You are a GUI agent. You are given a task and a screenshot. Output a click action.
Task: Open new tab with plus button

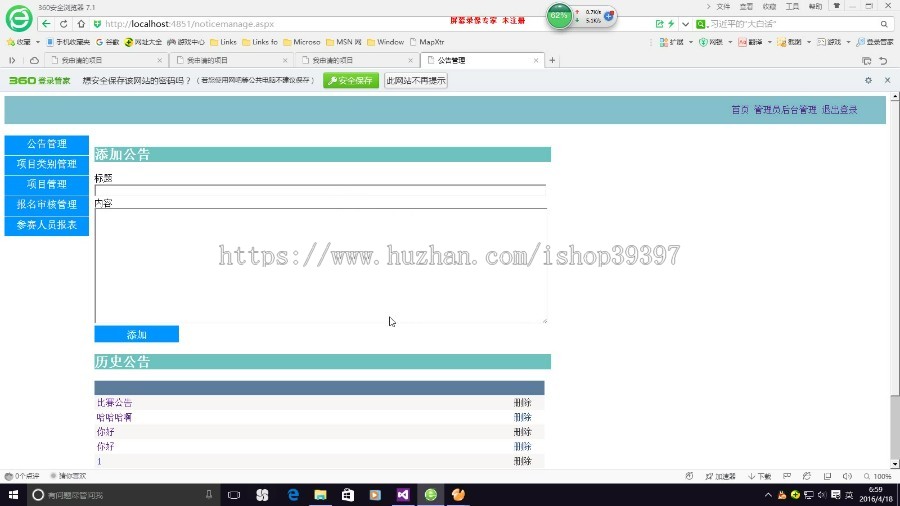point(552,60)
